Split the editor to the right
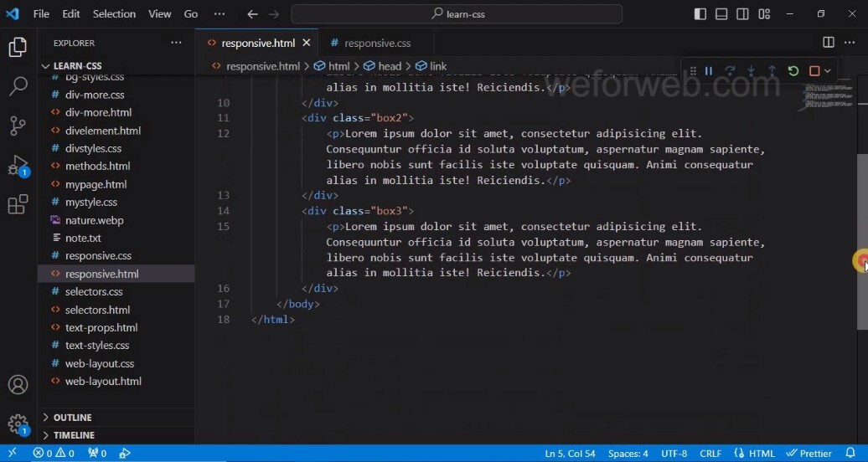The width and height of the screenshot is (868, 462). (828, 43)
